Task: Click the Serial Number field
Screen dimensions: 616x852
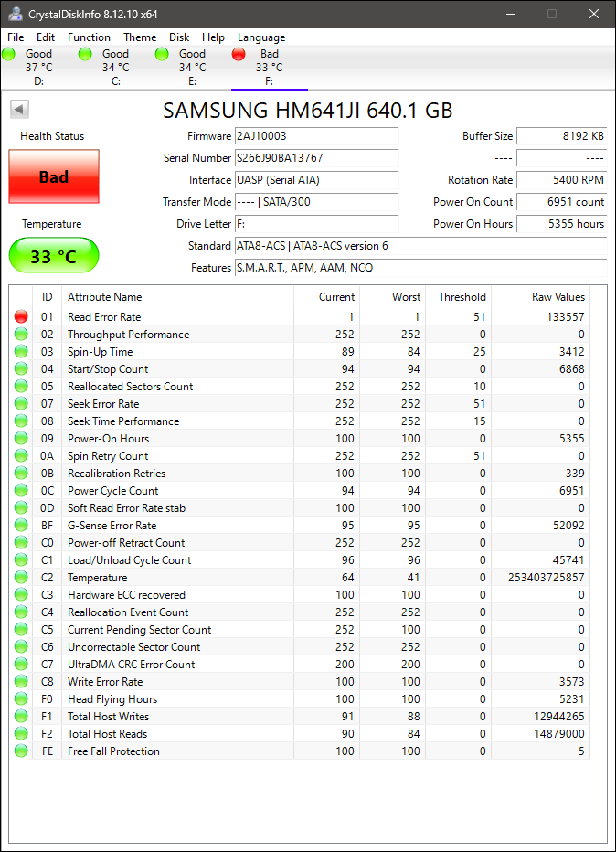Action: point(317,158)
